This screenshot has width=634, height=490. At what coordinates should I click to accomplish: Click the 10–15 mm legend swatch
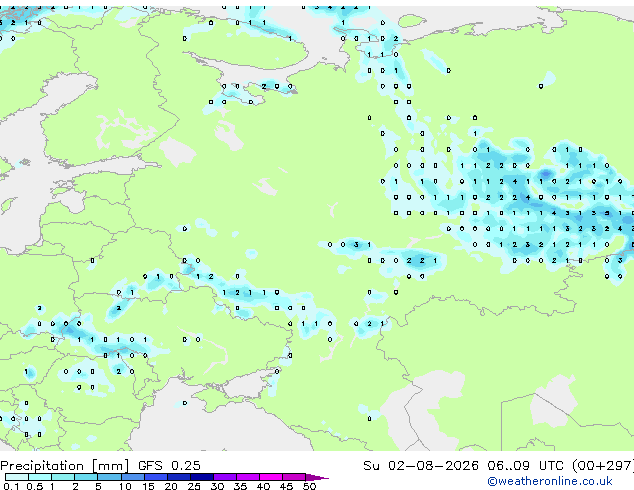132,477
